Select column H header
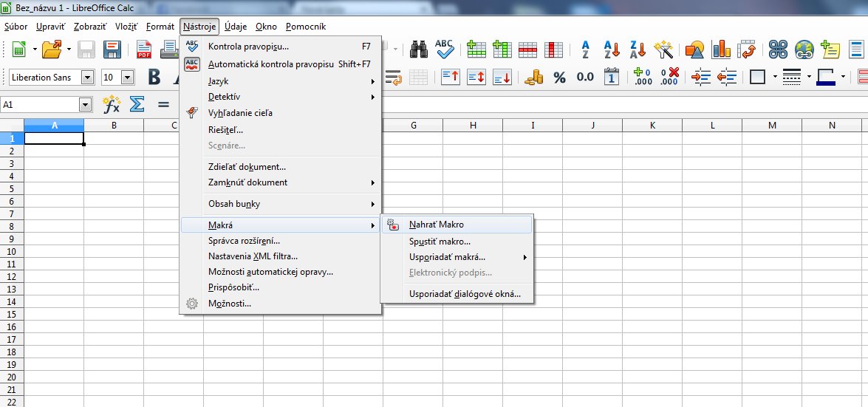The height and width of the screenshot is (407, 868). [473, 126]
